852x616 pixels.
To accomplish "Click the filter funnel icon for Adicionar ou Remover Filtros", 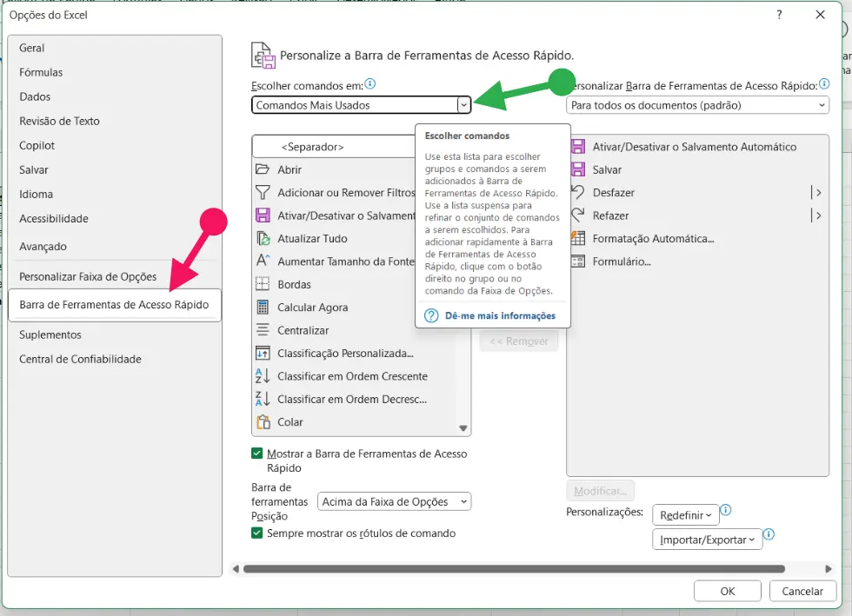I will click(x=263, y=192).
